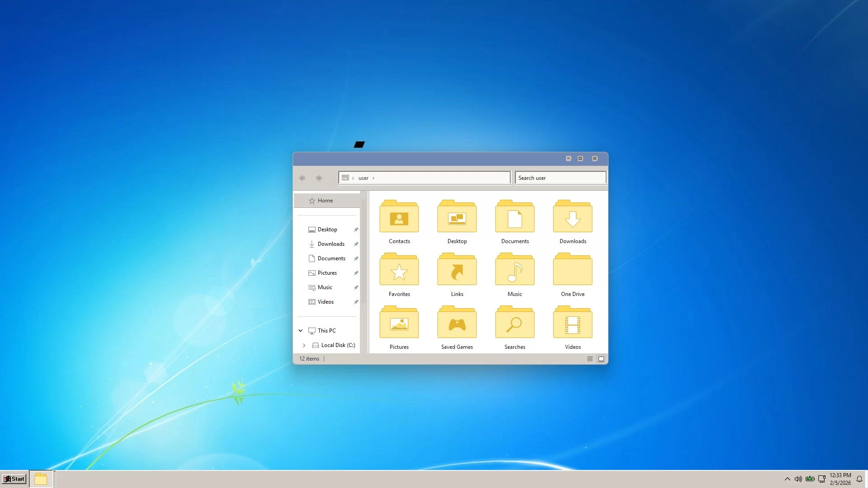Expand chevron after user in address bar

(x=373, y=178)
